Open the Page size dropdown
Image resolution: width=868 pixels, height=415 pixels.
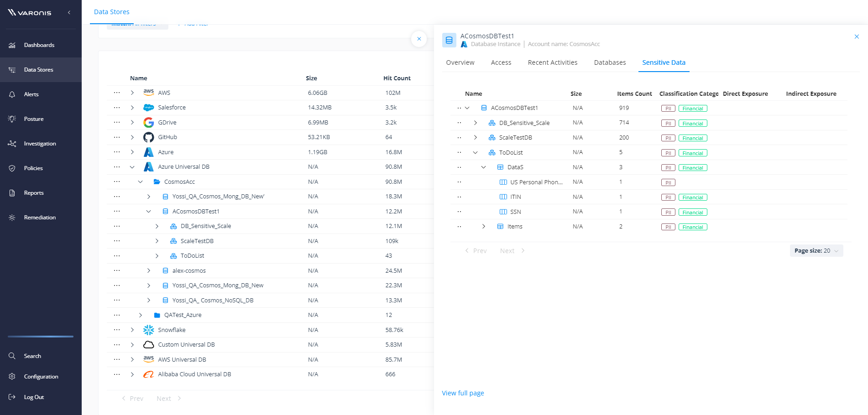click(816, 251)
